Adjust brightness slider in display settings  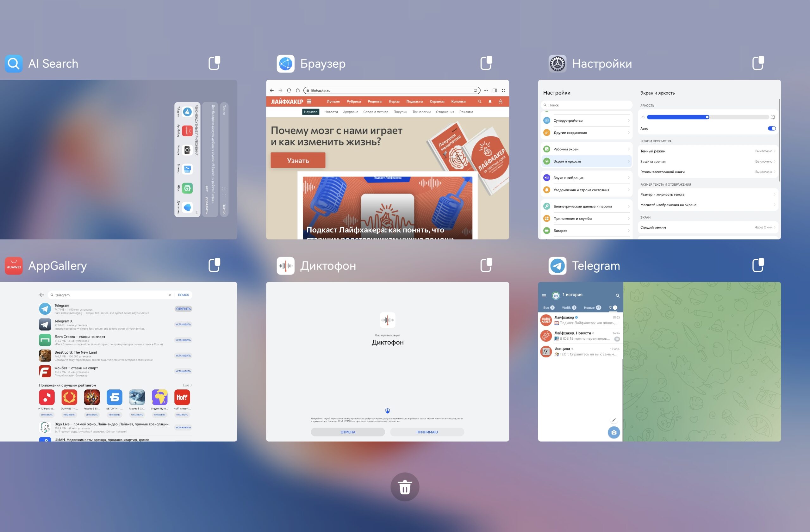[x=707, y=117]
